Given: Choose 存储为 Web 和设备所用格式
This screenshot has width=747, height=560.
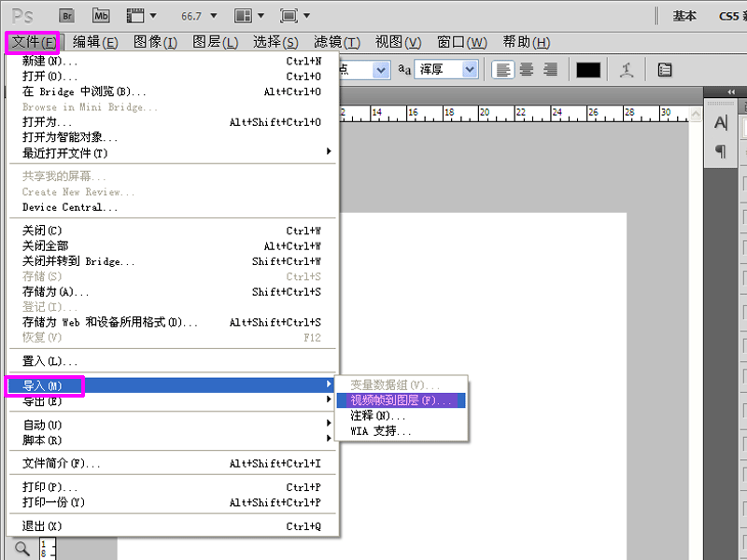Looking at the screenshot, I should pyautogui.click(x=173, y=322).
